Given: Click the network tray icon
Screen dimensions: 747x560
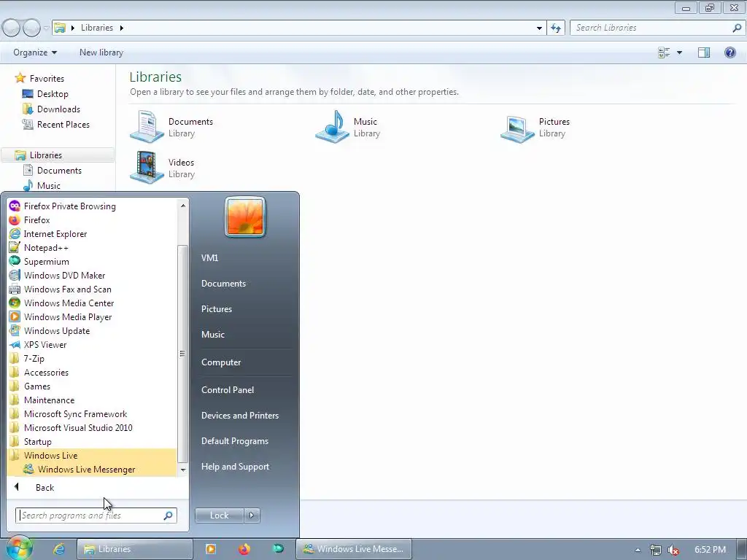Looking at the screenshot, I should coord(656,550).
